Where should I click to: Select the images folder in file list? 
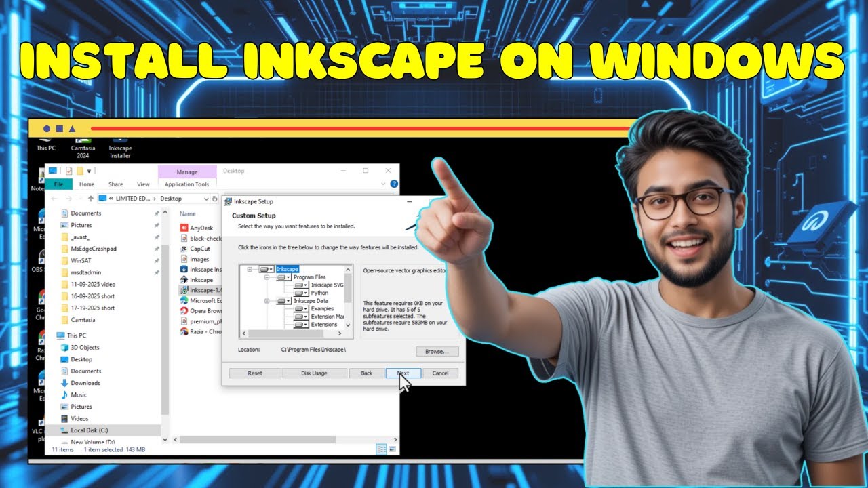(195, 259)
